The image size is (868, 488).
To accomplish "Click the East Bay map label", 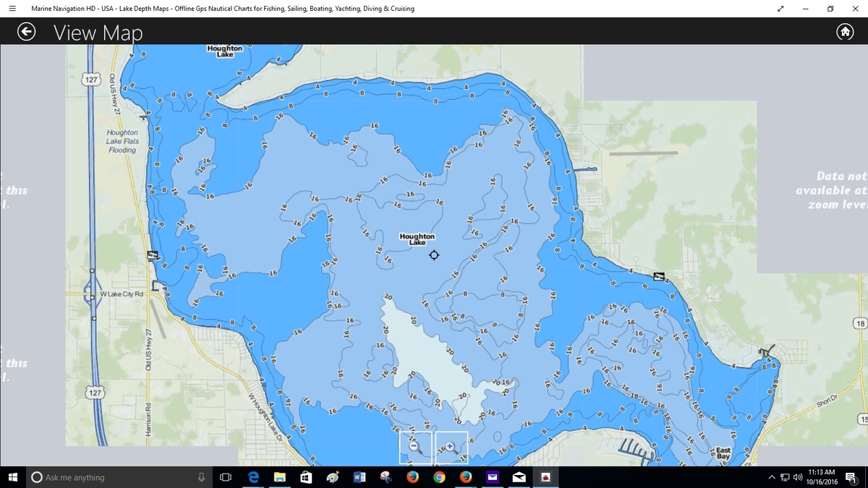I will 723,453.
